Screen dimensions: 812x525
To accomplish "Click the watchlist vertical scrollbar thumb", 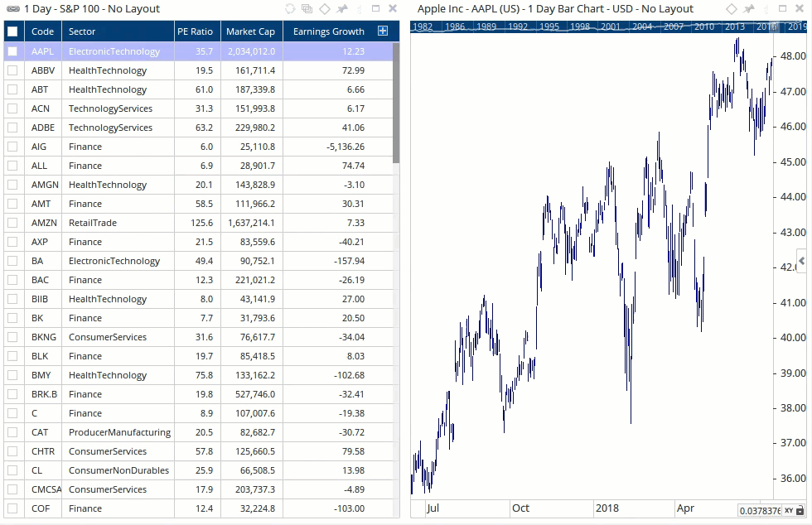I will coord(396,103).
